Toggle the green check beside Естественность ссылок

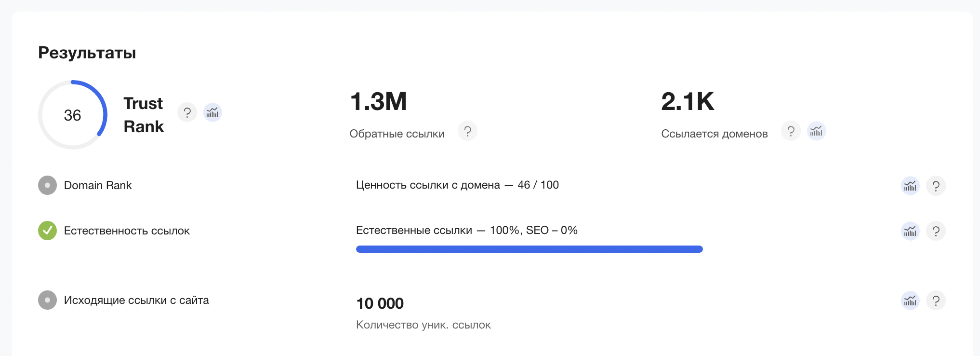(x=47, y=231)
